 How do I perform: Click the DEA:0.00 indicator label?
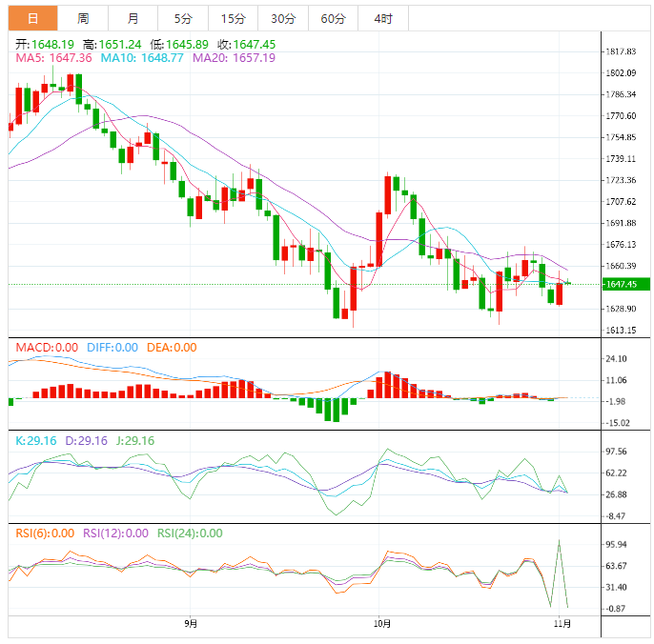point(172,347)
